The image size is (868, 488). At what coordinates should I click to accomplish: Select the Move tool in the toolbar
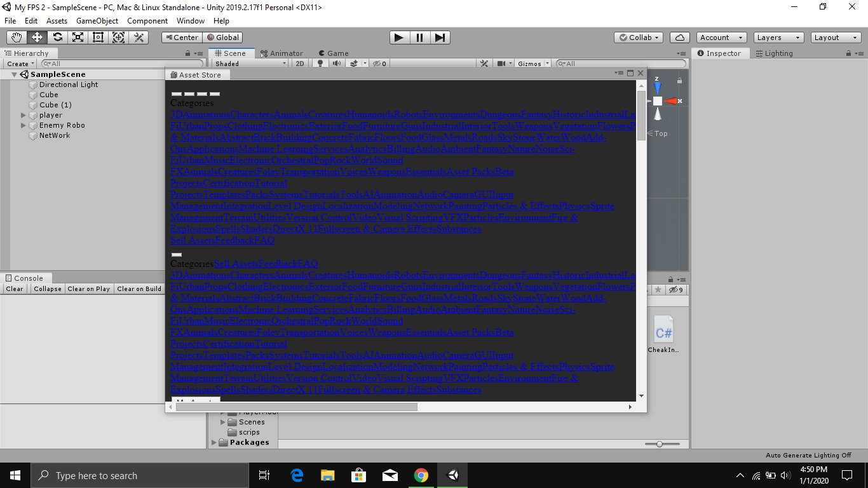(x=37, y=37)
